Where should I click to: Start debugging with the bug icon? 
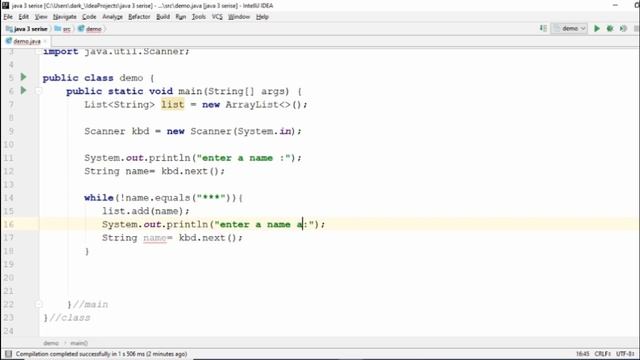pyautogui.click(x=610, y=29)
